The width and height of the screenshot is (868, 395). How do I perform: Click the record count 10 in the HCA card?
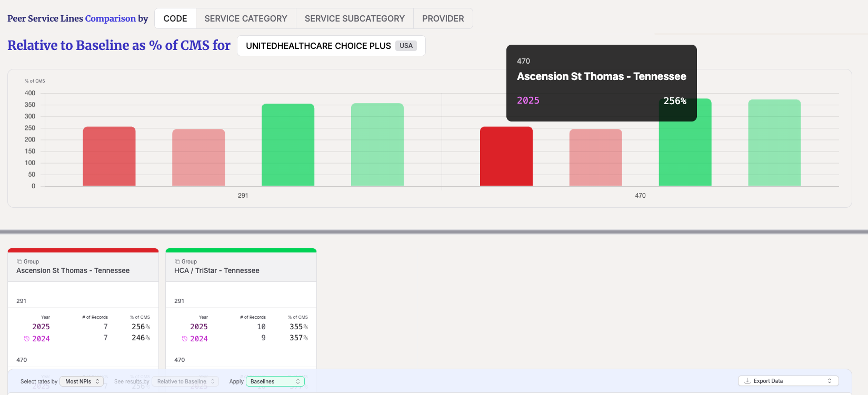pyautogui.click(x=261, y=327)
